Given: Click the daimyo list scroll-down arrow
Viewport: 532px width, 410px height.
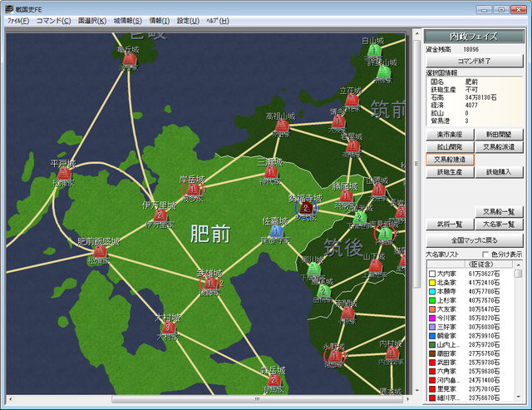Looking at the screenshot, I should 518,397.
